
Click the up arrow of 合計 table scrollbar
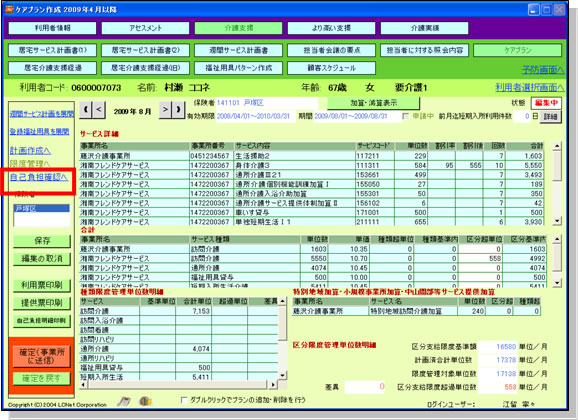coord(557,240)
